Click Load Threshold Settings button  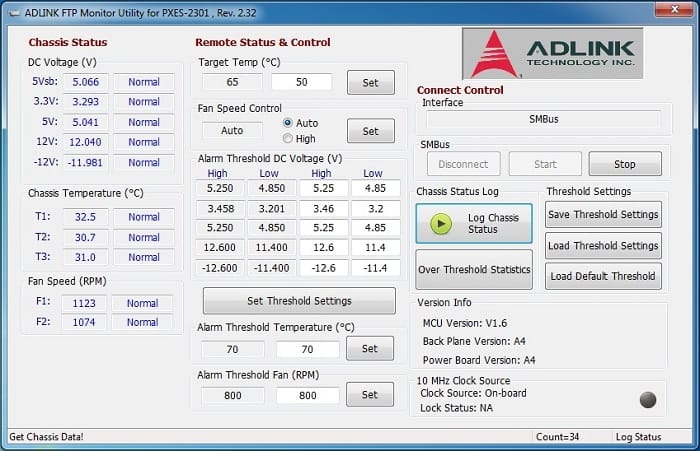[603, 246]
